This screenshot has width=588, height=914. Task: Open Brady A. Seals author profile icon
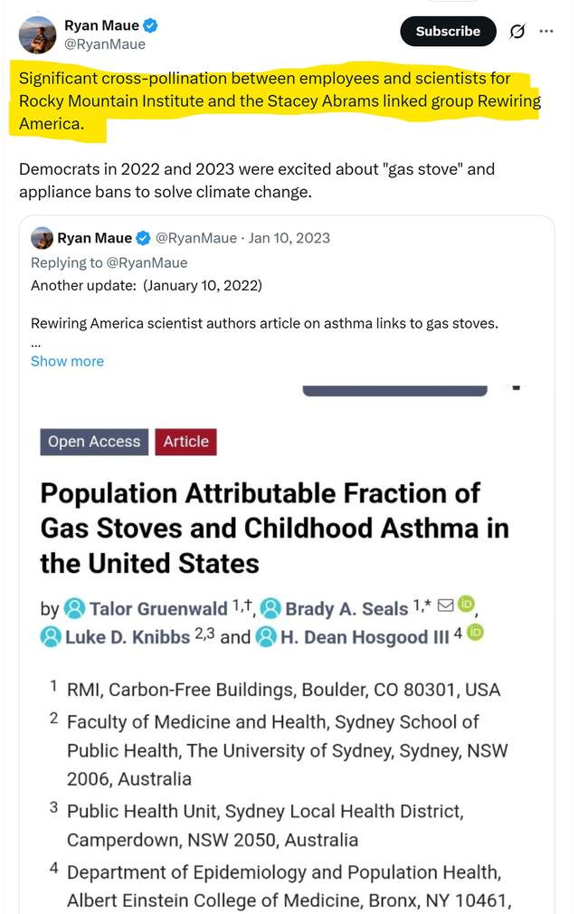click(x=270, y=608)
